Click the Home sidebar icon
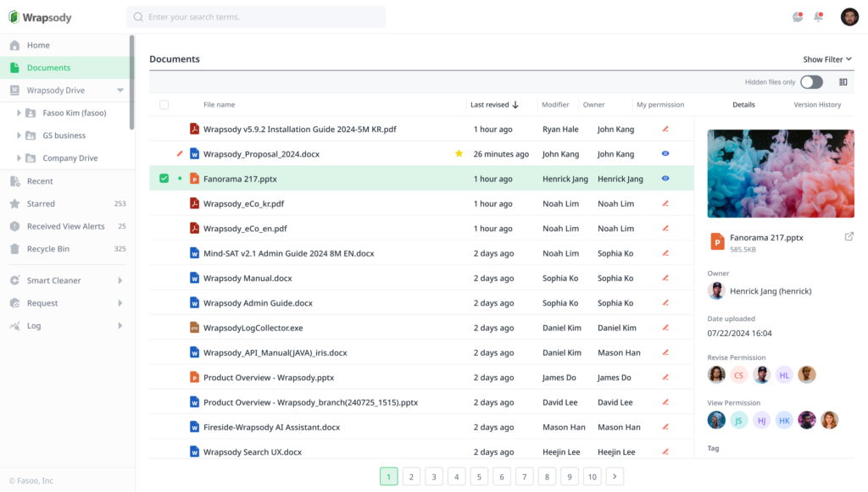This screenshot has width=868, height=492. click(15, 46)
